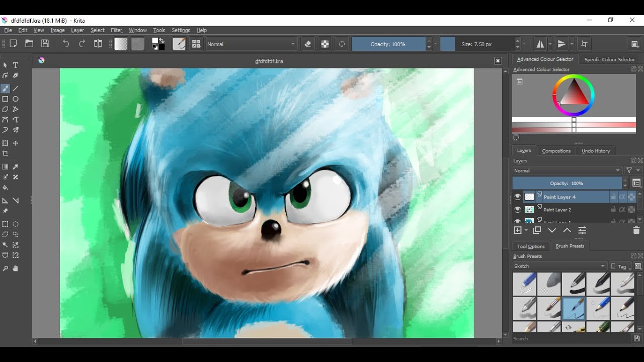Open the Layer menu

point(77,30)
